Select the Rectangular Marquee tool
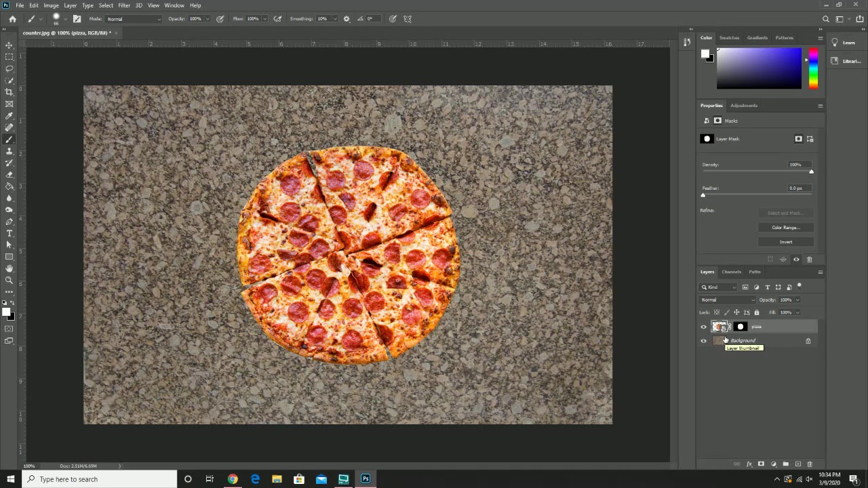868x488 pixels. pos(9,57)
